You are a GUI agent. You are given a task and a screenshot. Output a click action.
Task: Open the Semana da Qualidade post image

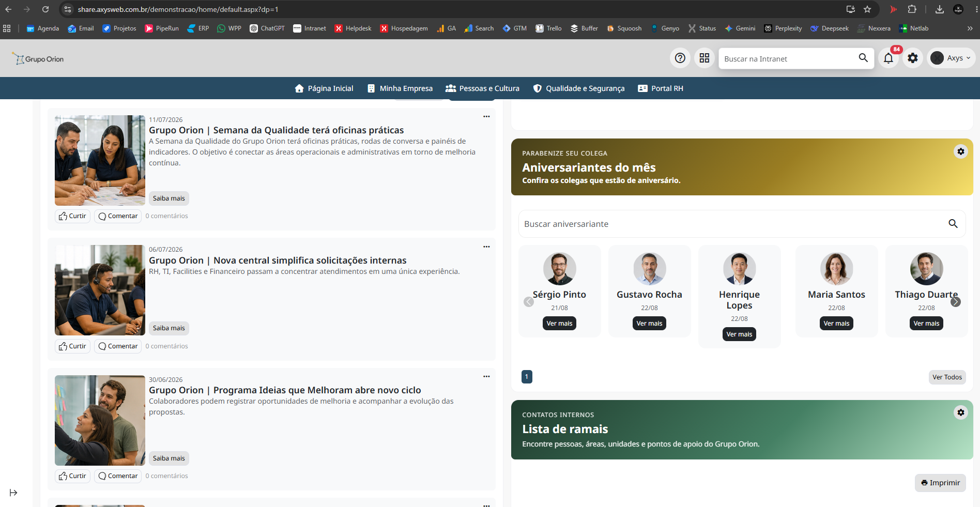click(100, 160)
